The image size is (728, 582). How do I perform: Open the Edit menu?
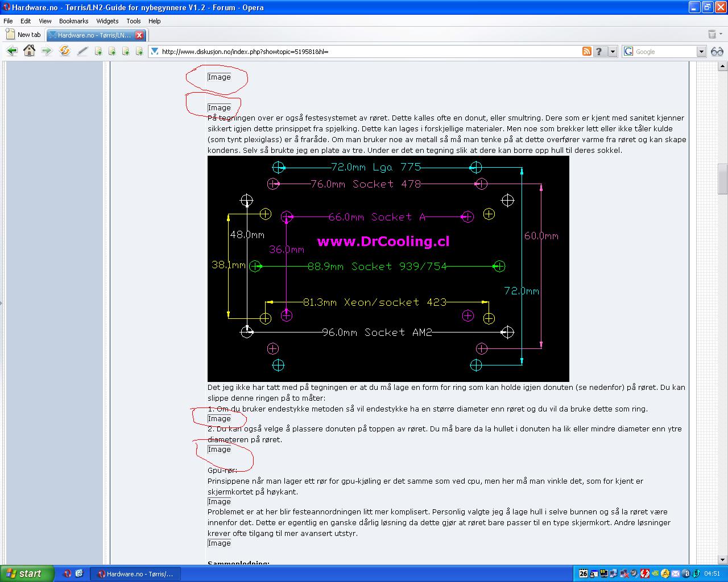pyautogui.click(x=26, y=21)
